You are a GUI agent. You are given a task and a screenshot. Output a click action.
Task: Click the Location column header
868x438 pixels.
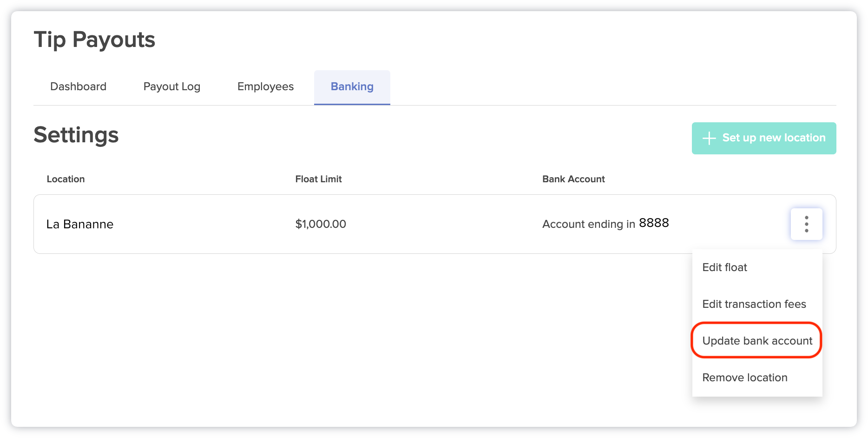point(66,179)
